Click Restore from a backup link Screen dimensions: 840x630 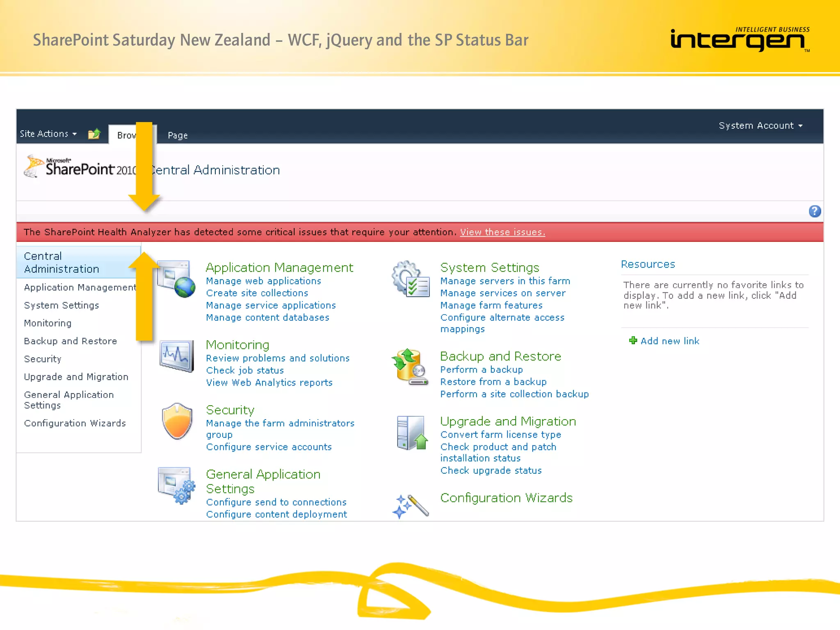coord(493,382)
